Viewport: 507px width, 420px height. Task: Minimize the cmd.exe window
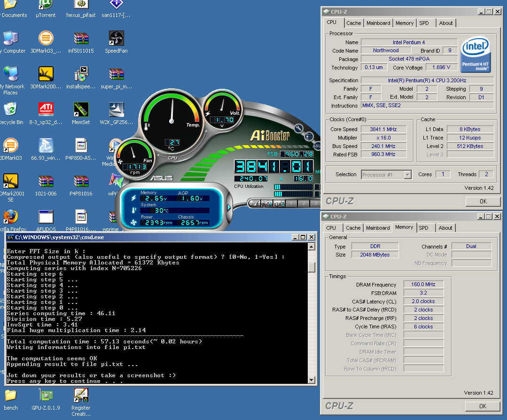[295, 237]
